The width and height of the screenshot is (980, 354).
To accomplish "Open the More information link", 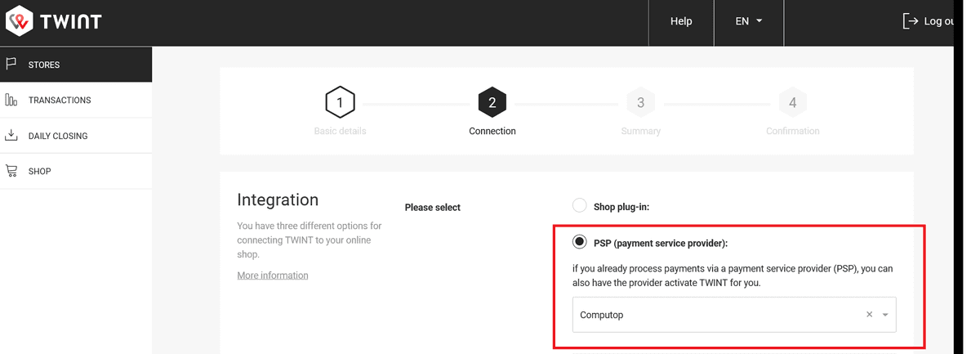I will click(273, 276).
